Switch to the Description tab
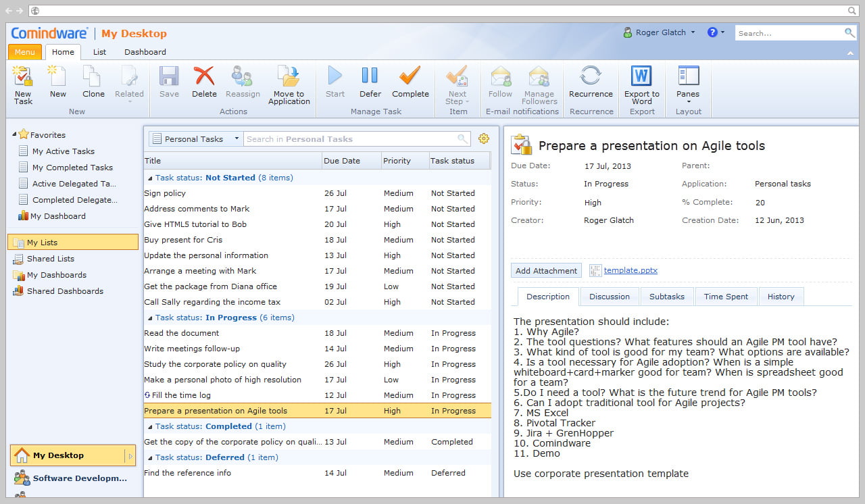Image resolution: width=865 pixels, height=504 pixels. pyautogui.click(x=548, y=297)
